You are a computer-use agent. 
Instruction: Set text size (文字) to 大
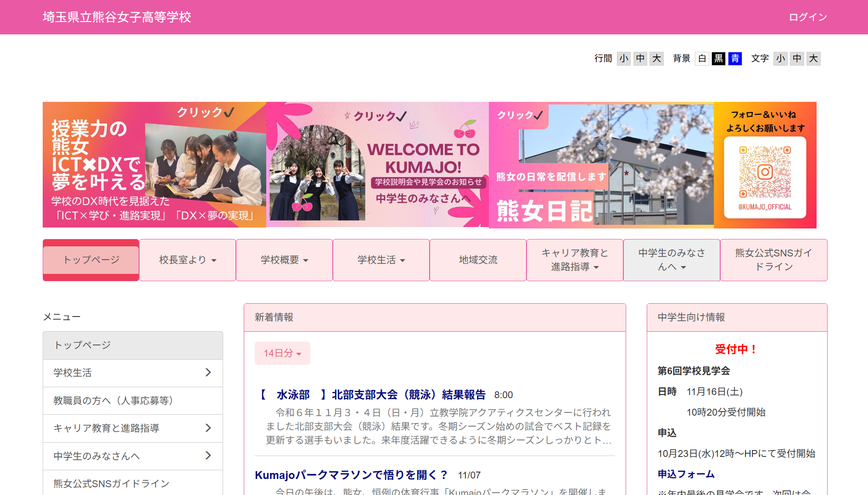click(813, 58)
